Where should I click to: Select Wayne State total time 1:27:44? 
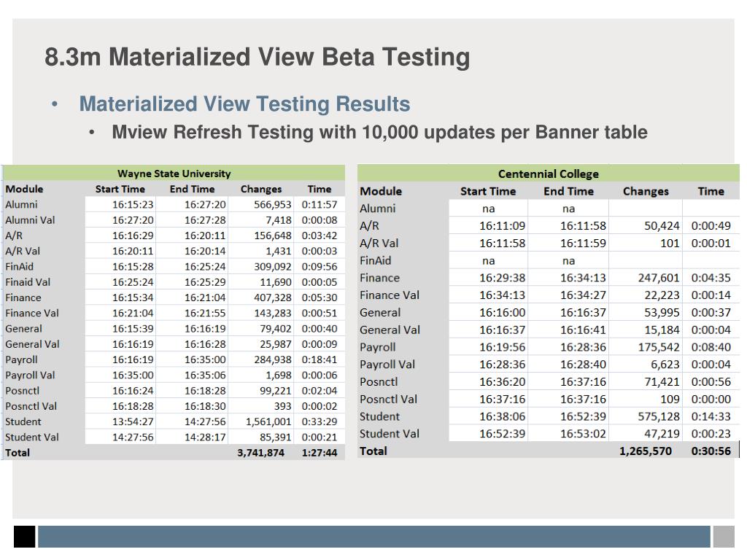pyautogui.click(x=320, y=453)
